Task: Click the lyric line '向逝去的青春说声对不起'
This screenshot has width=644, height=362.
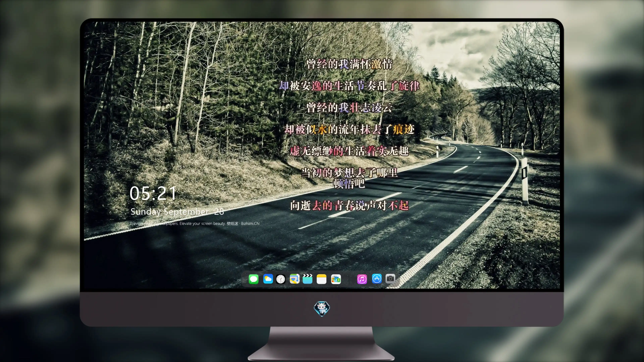Action: click(349, 205)
